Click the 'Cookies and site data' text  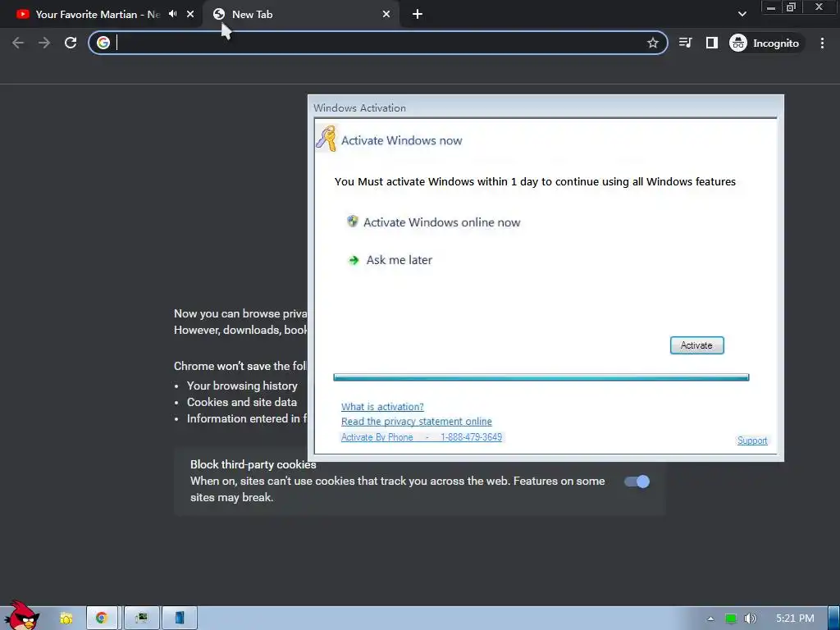pos(242,402)
